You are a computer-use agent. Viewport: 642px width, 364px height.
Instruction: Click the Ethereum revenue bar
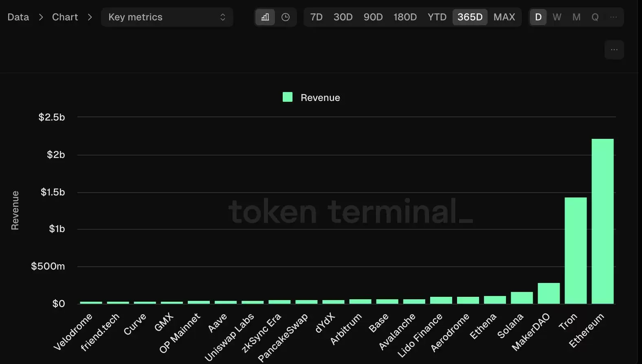pos(602,221)
